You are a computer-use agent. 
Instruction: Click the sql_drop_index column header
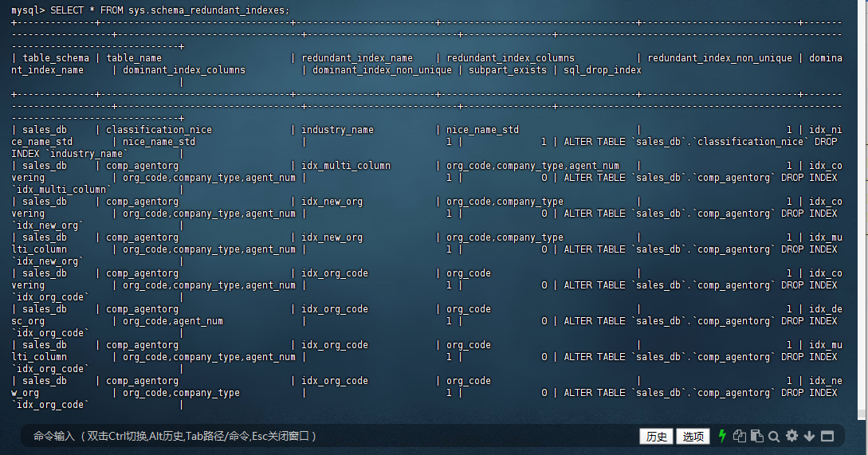coord(603,70)
